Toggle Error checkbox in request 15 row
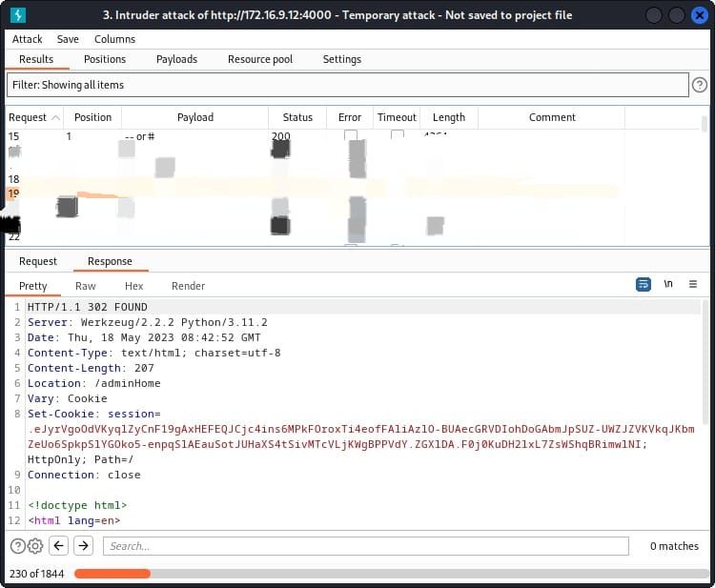The width and height of the screenshot is (715, 588). [351, 135]
